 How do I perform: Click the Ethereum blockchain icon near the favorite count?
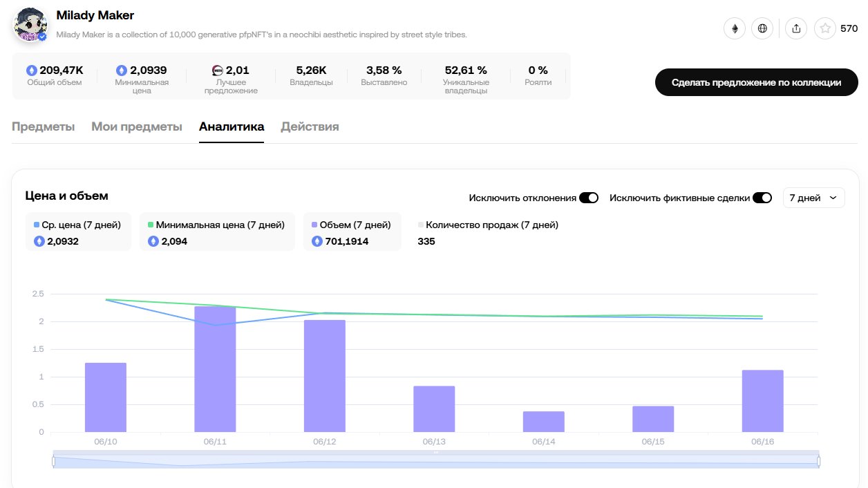[x=735, y=28]
